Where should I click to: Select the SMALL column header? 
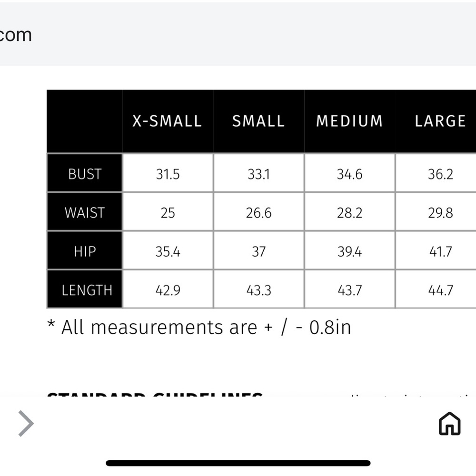[258, 121]
